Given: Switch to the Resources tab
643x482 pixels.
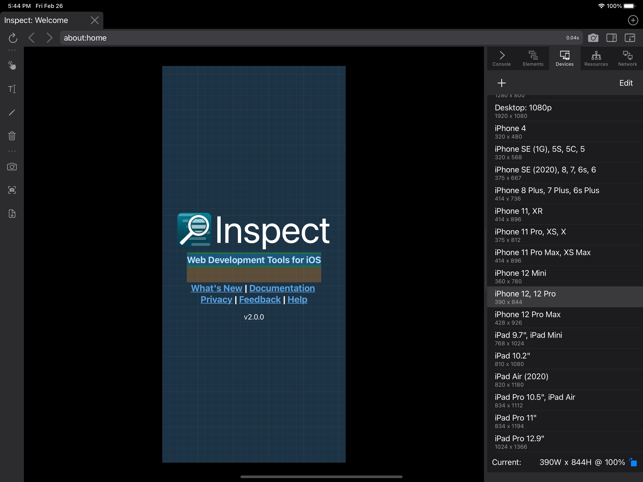Looking at the screenshot, I should [x=596, y=59].
